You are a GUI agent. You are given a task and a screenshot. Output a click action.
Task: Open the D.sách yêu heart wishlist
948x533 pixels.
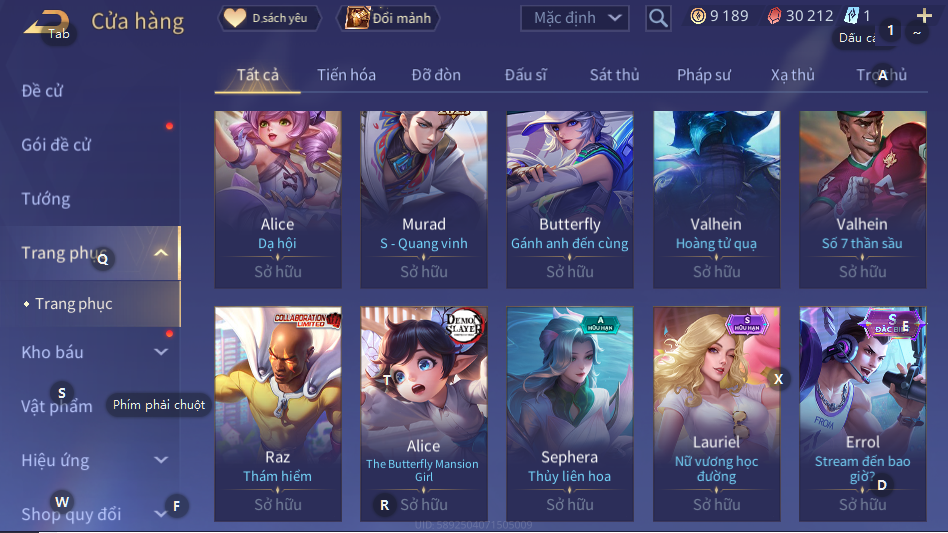click(267, 18)
